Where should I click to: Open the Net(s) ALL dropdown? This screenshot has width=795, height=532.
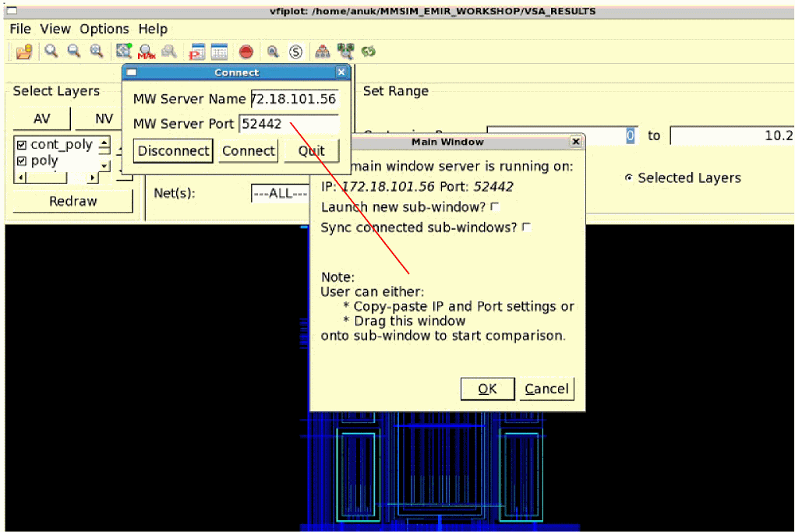click(x=281, y=193)
